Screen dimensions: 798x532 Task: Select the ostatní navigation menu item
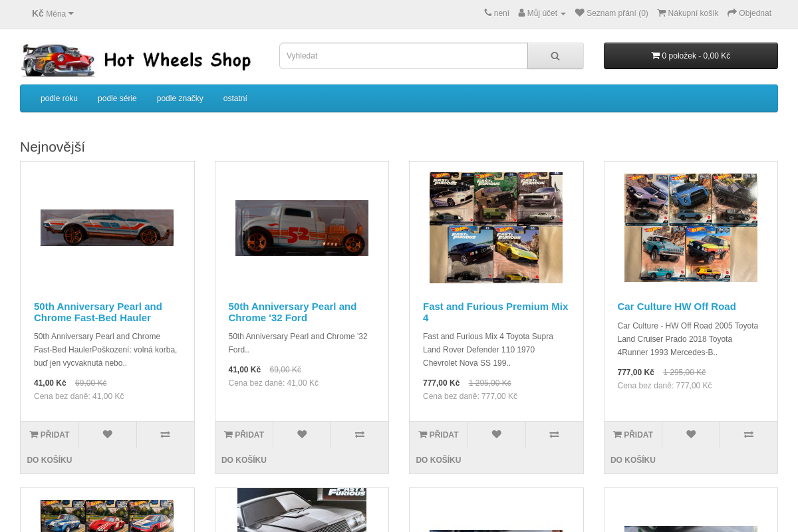(235, 98)
